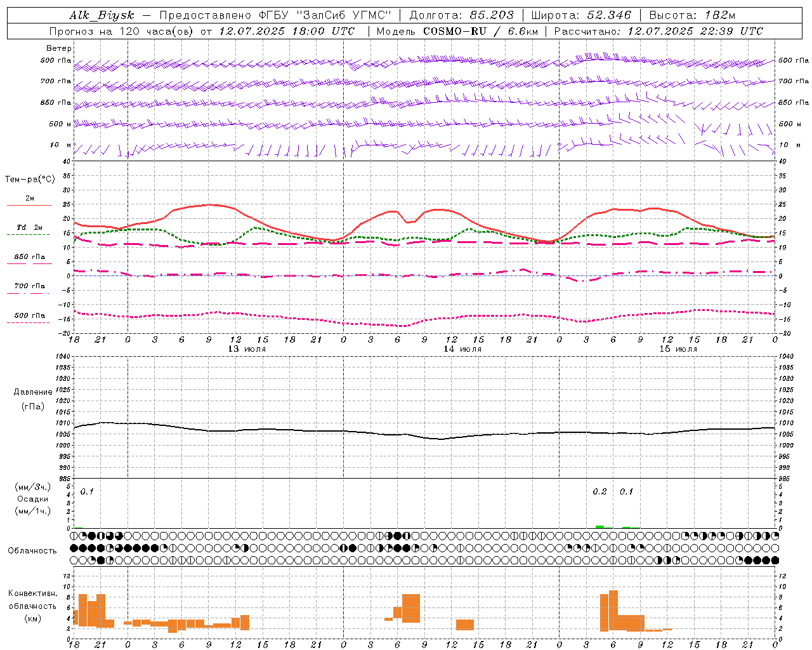Click the "Ветер" wind panel label
Viewport: 812px width, 650px height.
pyautogui.click(x=59, y=48)
